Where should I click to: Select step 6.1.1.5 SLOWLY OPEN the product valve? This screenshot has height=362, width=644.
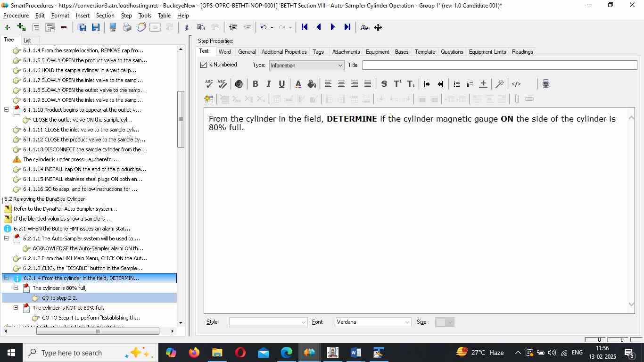point(85,60)
